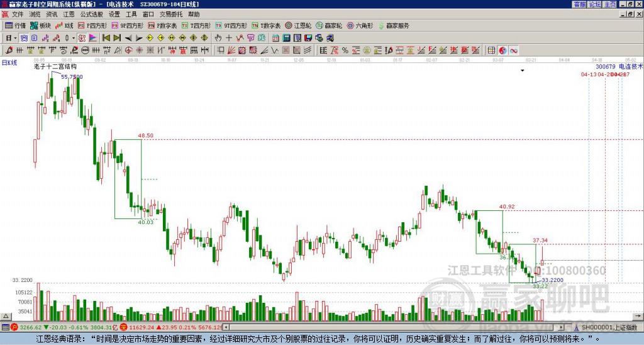Select the hand pan tool

218,38
